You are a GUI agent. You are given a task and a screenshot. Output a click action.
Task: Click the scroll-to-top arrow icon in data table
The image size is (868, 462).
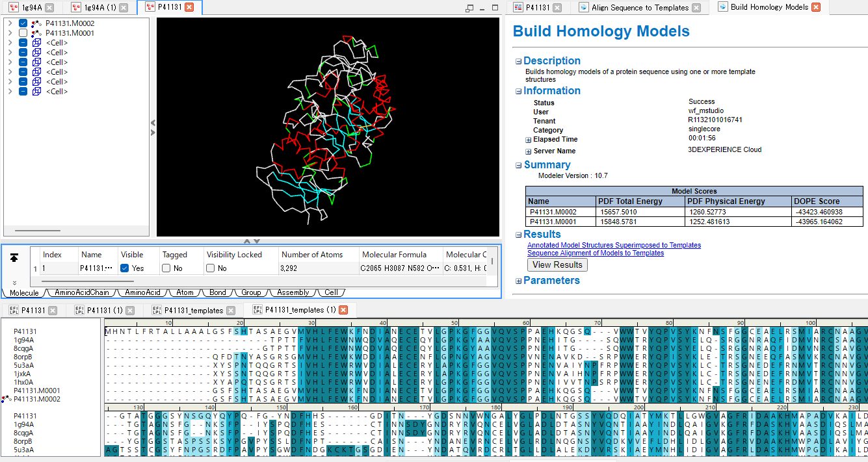point(14,258)
